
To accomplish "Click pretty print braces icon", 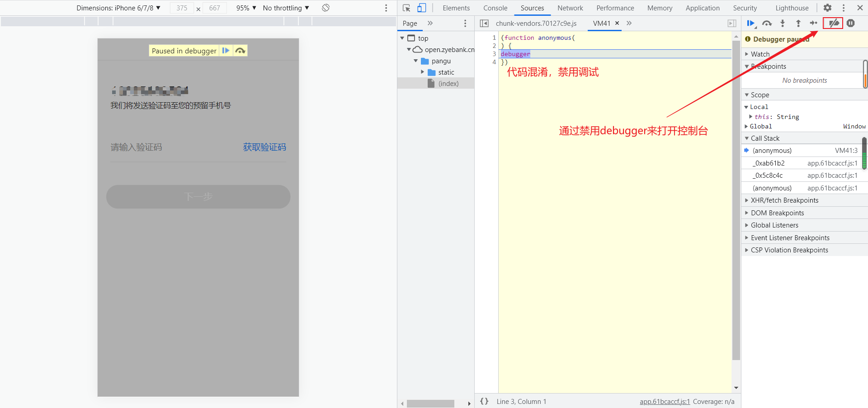I will (484, 401).
